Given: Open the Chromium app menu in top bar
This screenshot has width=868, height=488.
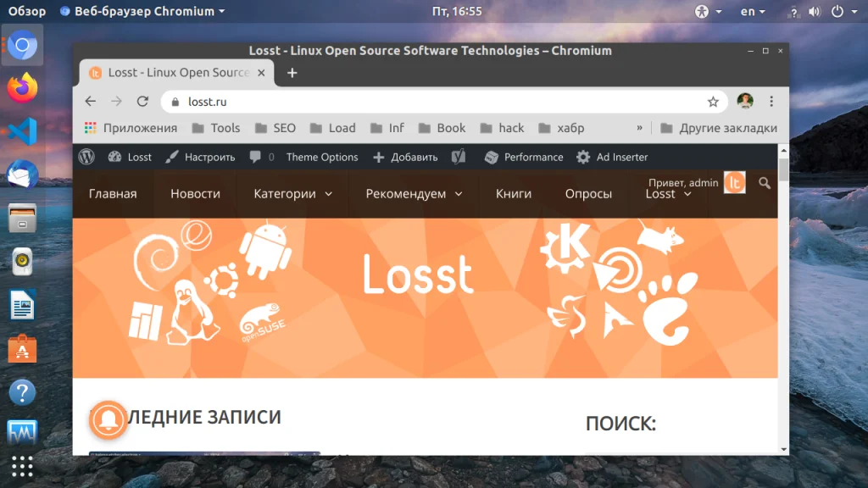Looking at the screenshot, I should pos(142,11).
